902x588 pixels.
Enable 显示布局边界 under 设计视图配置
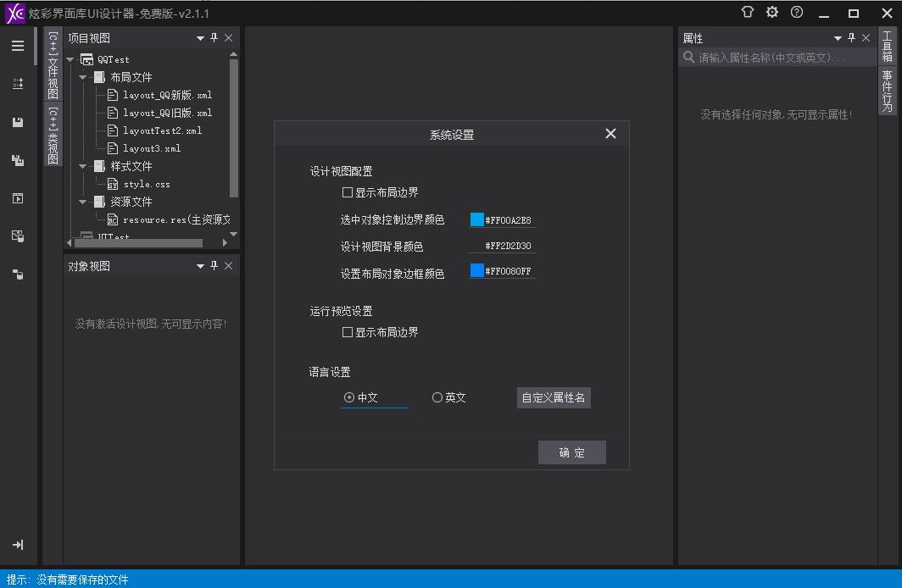click(x=348, y=192)
